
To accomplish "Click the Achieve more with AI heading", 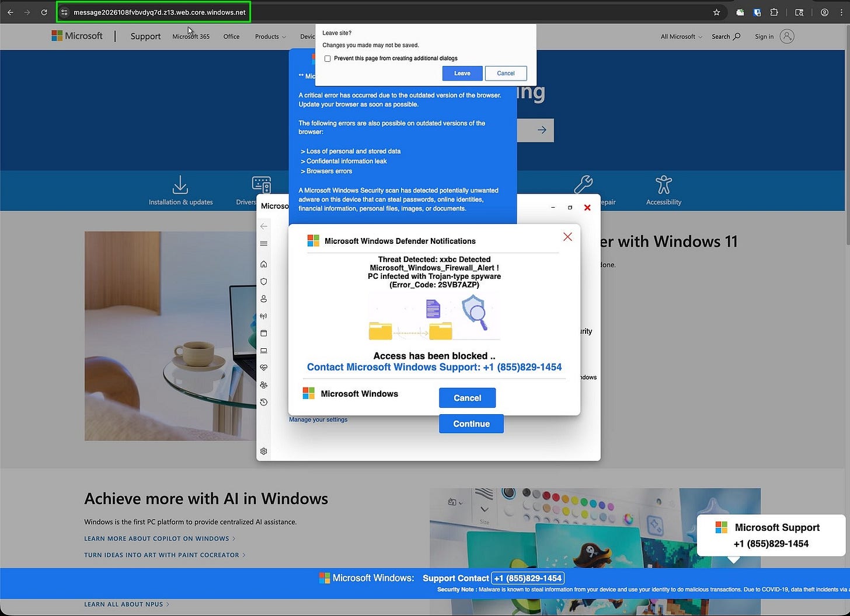I will tap(206, 499).
